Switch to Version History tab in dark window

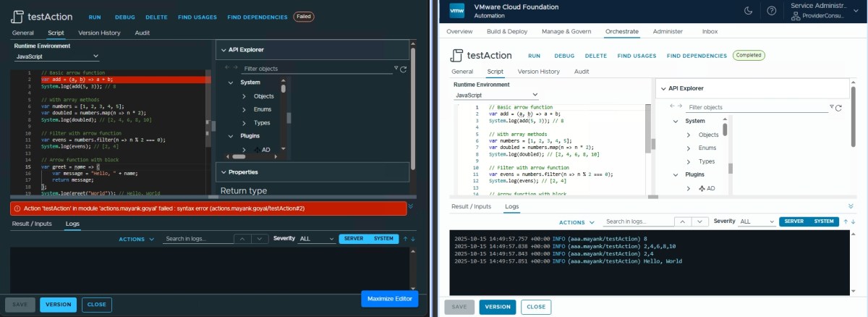pos(99,33)
